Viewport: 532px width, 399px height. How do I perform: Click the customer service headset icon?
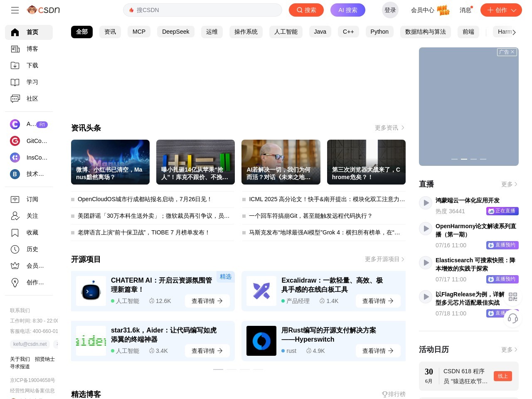click(x=513, y=318)
